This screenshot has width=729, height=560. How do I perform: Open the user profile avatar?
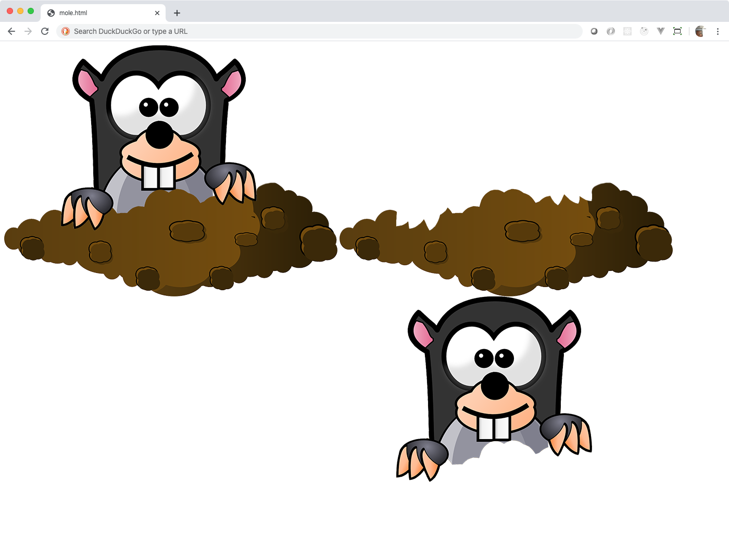[x=700, y=31]
